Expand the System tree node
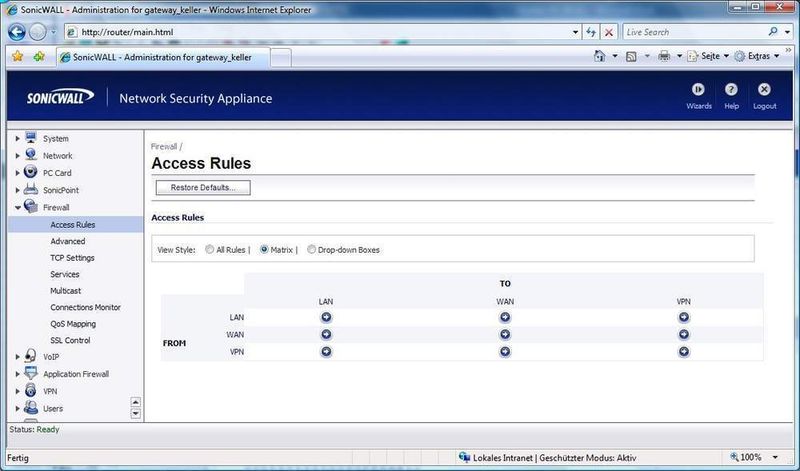The height and width of the screenshot is (471, 800). pos(17,138)
